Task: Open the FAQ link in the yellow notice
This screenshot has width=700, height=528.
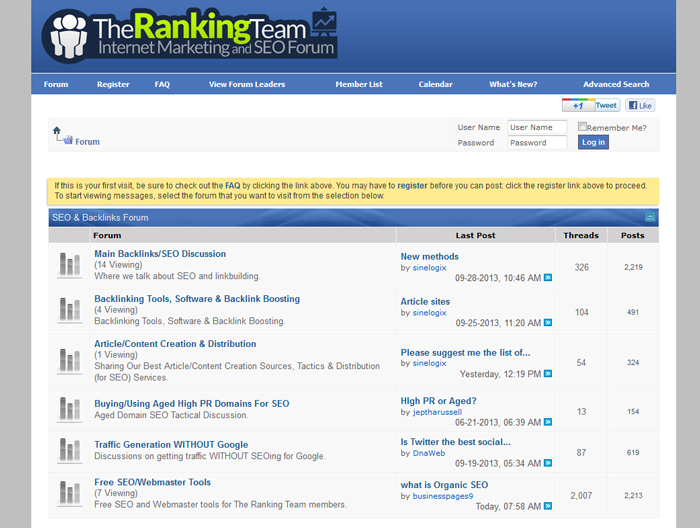Action: point(233,186)
